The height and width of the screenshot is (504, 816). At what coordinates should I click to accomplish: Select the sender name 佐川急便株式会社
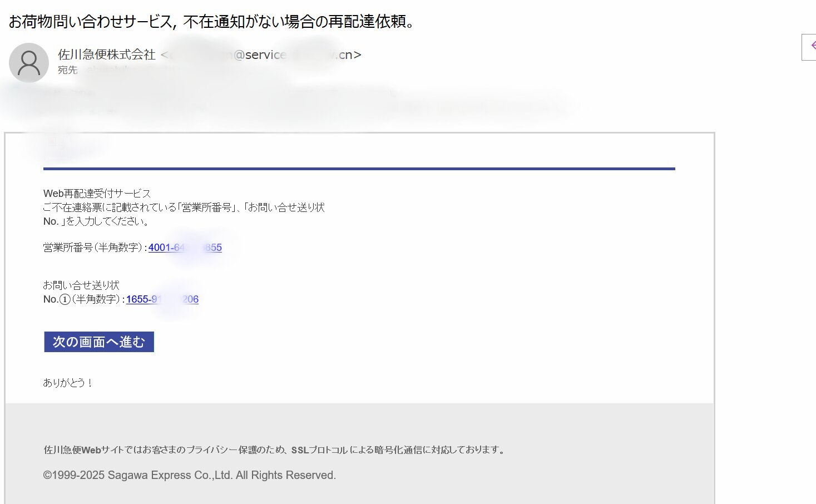click(107, 55)
